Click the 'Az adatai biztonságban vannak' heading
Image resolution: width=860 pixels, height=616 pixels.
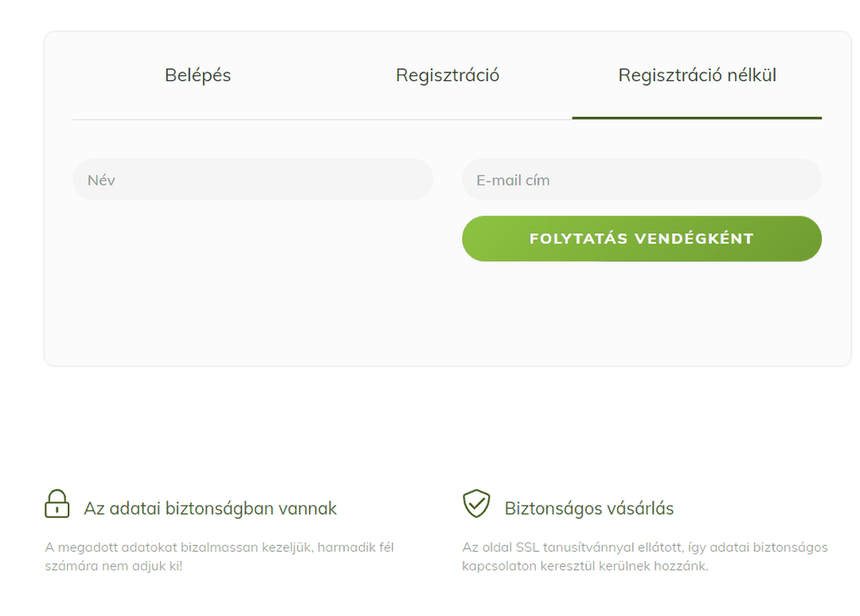click(x=210, y=509)
